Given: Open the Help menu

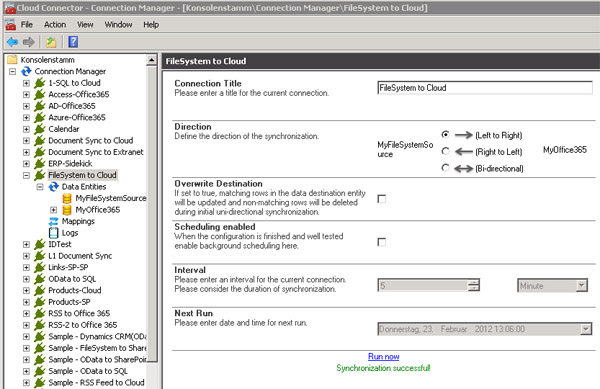Looking at the screenshot, I should click(x=151, y=24).
